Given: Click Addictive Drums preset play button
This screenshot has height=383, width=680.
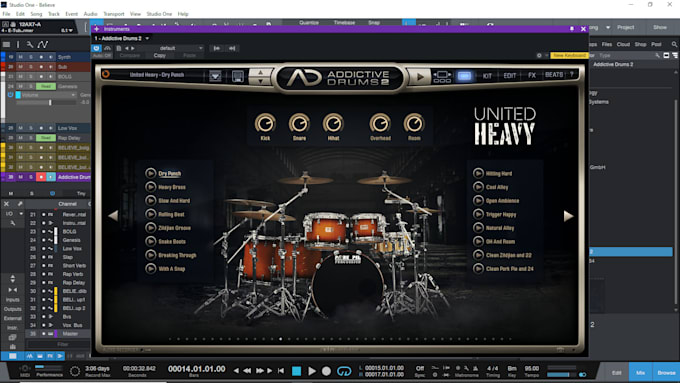Looking at the screenshot, I should tap(419, 77).
